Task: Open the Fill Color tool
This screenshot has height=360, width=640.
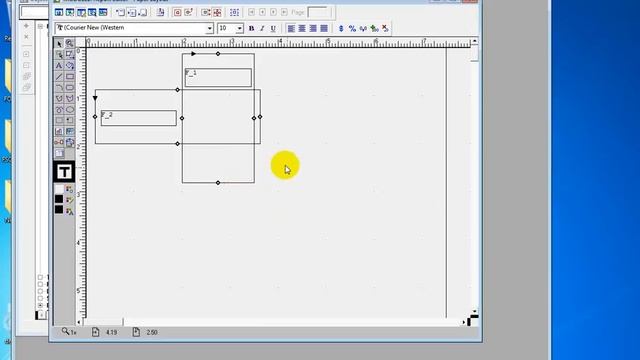Action: tap(70, 189)
